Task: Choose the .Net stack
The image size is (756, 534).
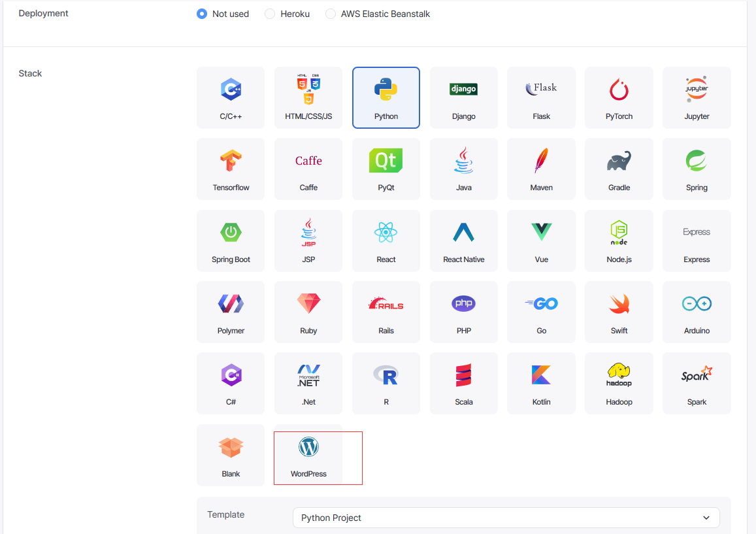Action: (308, 384)
